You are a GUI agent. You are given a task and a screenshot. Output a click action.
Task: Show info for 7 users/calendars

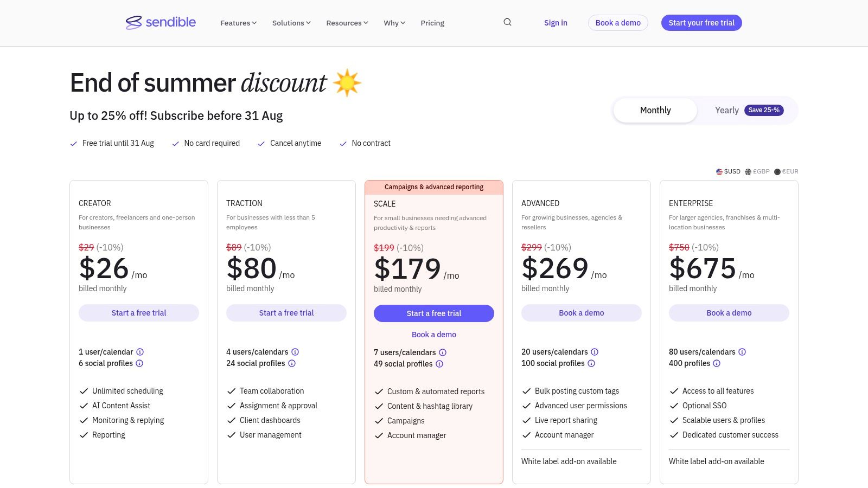point(443,352)
